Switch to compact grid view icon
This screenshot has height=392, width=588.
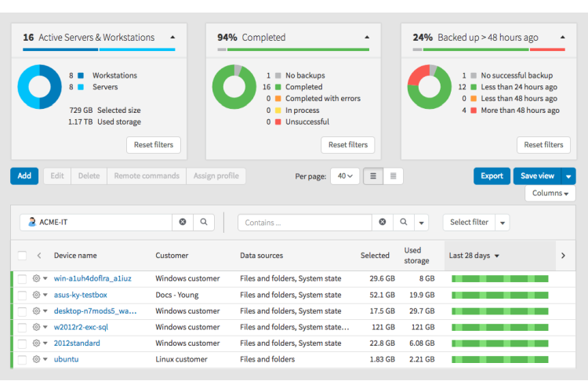[x=393, y=176]
